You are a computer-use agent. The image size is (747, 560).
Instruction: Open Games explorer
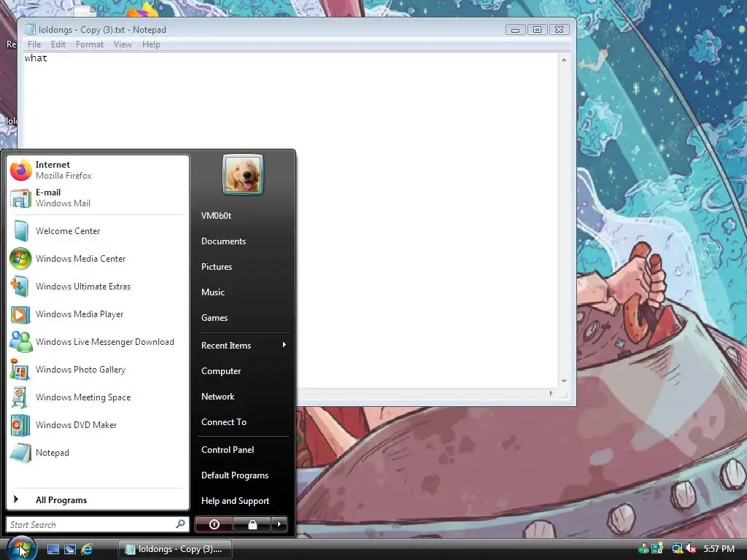coord(244,318)
